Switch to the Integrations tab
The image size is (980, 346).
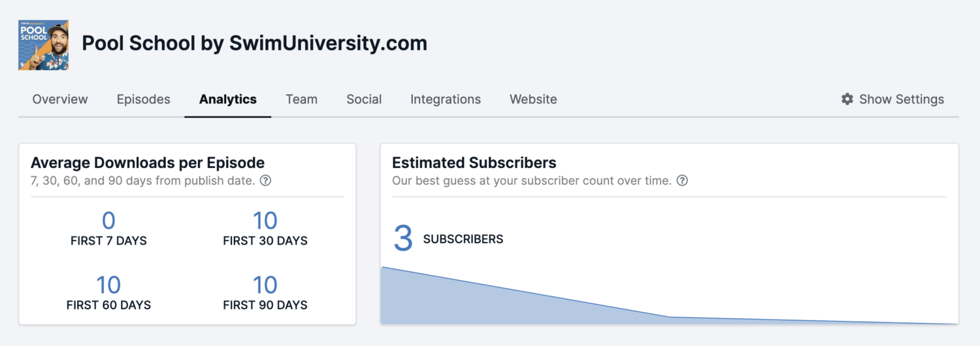point(446,99)
